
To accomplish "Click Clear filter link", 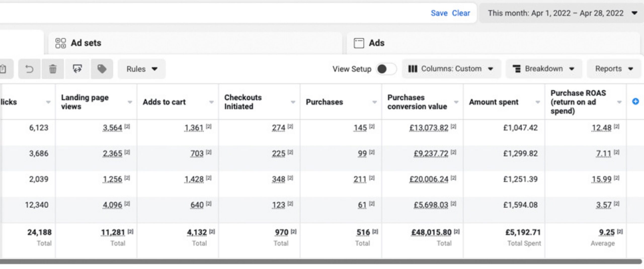I will click(461, 13).
